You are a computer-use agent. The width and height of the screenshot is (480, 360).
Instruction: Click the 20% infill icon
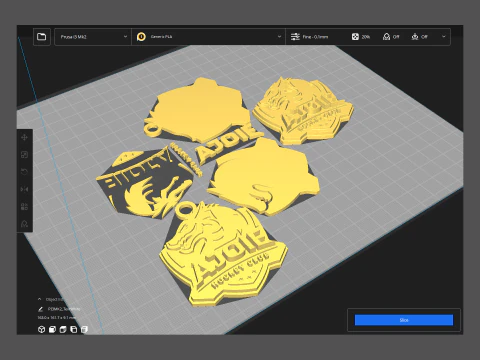point(355,37)
